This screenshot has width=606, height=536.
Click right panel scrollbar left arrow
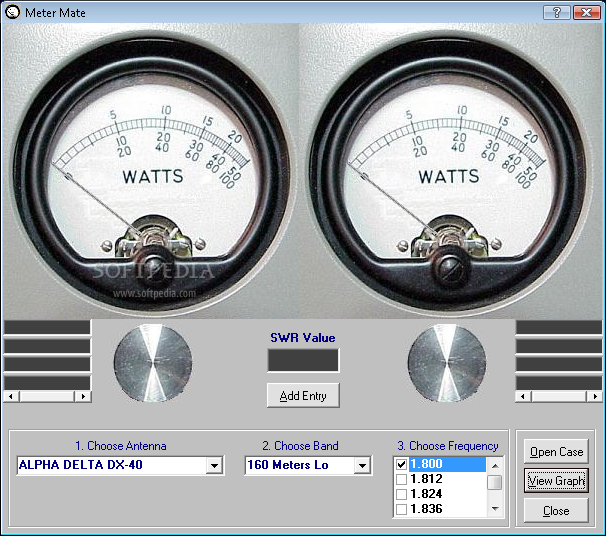(x=523, y=396)
